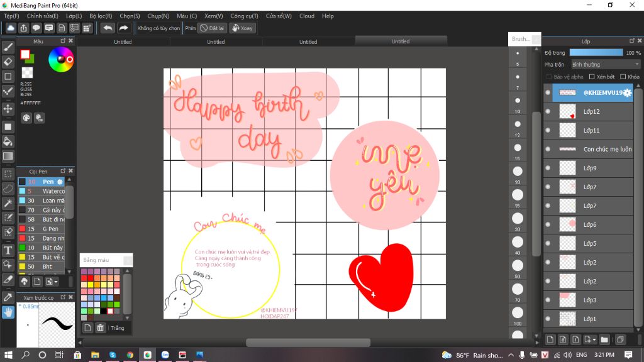Select the Text tool
Image resolution: width=644 pixels, height=362 pixels.
(8, 250)
